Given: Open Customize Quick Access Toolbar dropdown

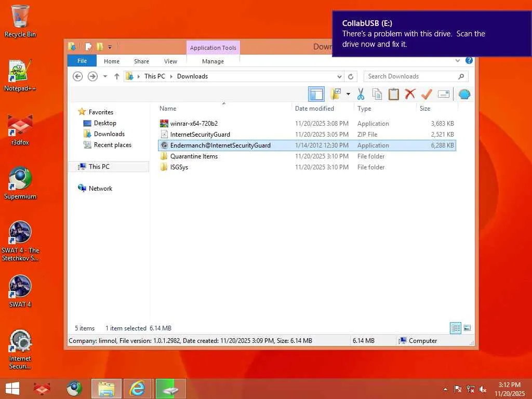Looking at the screenshot, I should 110,47.
